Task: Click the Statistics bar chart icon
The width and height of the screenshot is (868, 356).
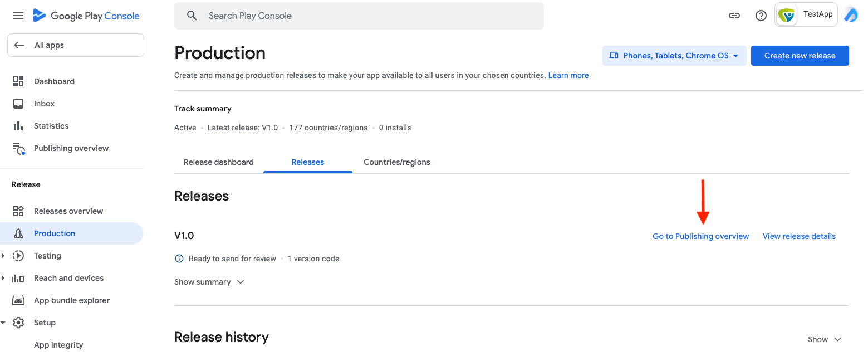Action: pyautogui.click(x=18, y=126)
